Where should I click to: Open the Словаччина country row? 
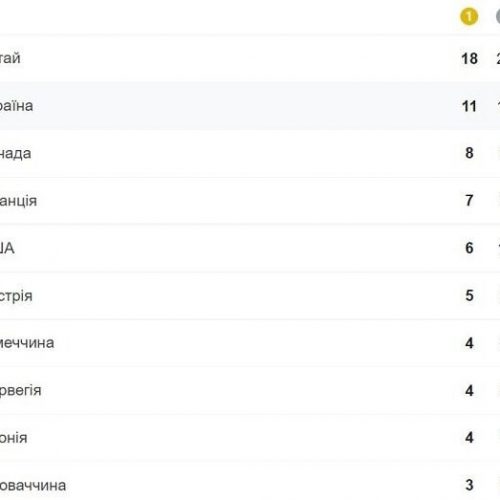(x=250, y=485)
